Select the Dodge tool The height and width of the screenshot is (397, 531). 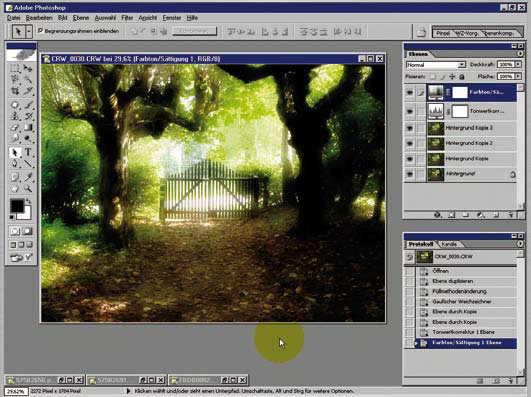(x=28, y=138)
